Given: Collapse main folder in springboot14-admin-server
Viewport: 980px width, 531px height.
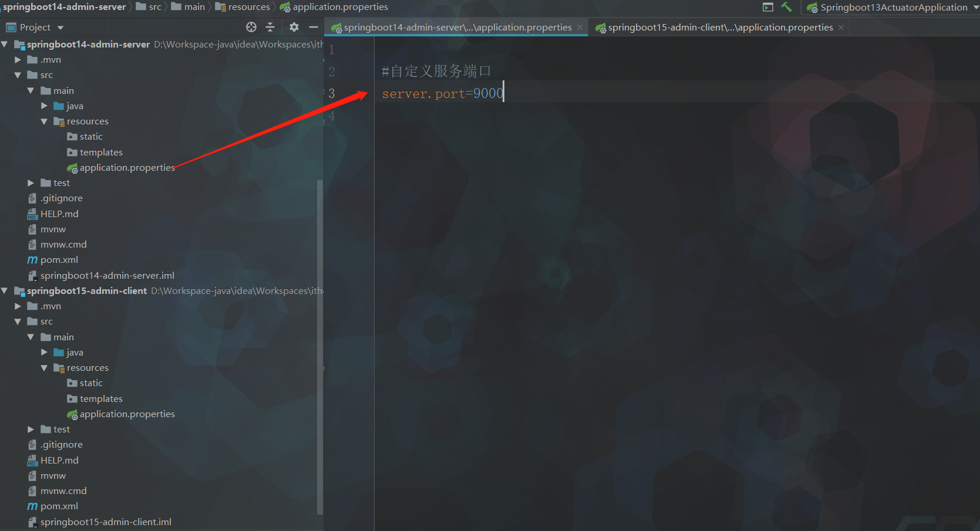Looking at the screenshot, I should point(31,90).
